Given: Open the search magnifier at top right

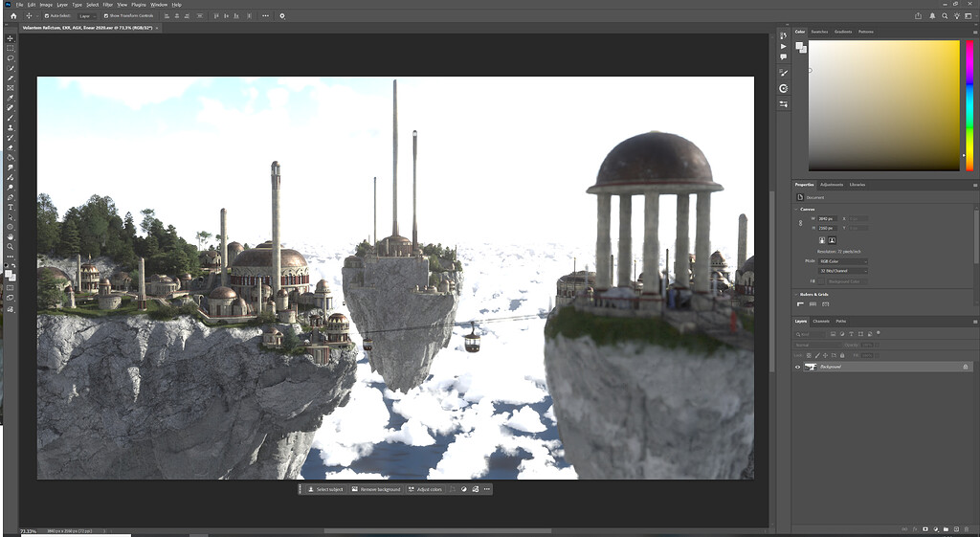Looking at the screenshot, I should pos(945,15).
